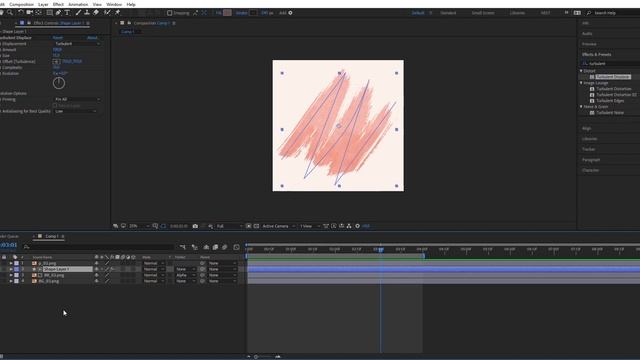Select the Rotation tool

(20, 13)
